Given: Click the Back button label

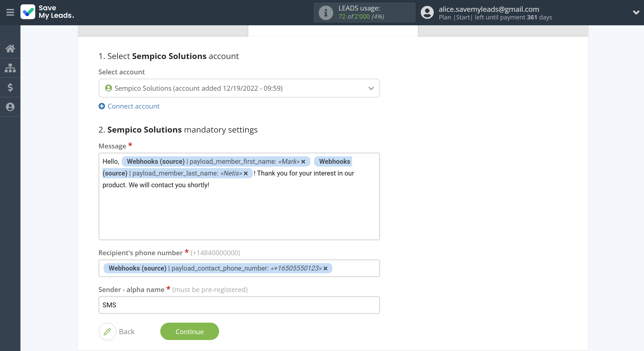Looking at the screenshot, I should (x=127, y=332).
